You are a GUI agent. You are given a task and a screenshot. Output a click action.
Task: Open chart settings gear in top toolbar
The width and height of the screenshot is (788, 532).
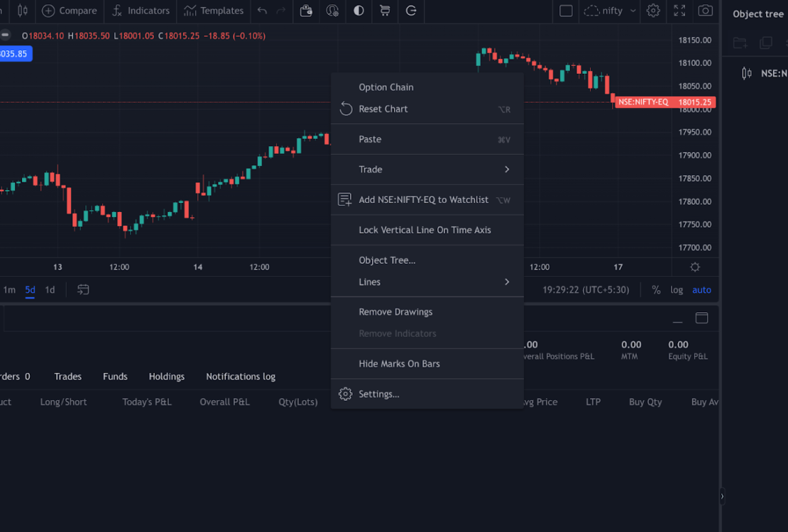click(x=653, y=11)
